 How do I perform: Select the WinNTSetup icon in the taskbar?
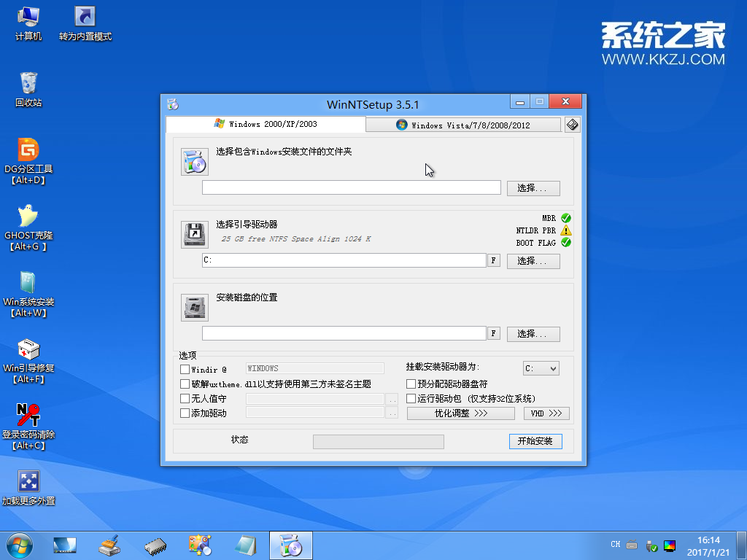click(291, 545)
